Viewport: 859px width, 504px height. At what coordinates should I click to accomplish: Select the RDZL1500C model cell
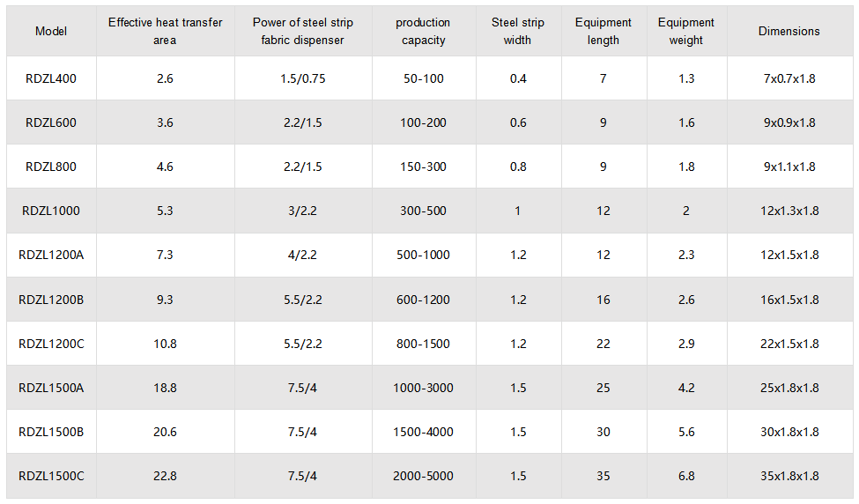51,476
